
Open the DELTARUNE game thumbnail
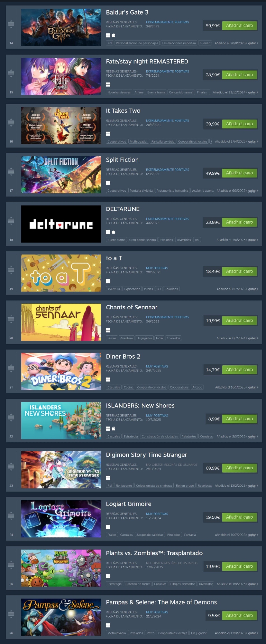pos(61,224)
